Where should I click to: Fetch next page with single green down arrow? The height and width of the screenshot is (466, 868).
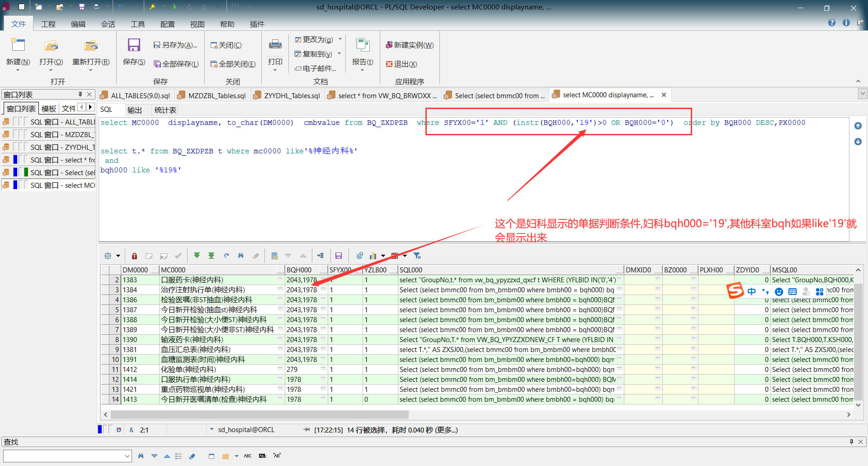click(197, 256)
